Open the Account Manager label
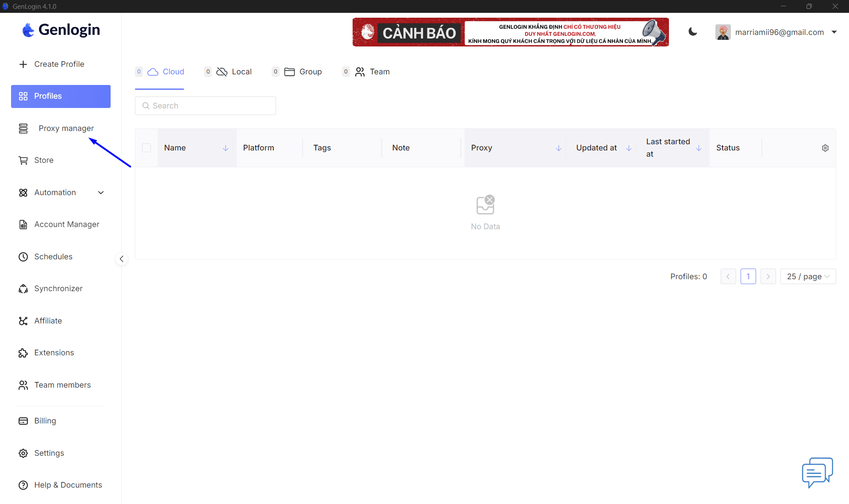 [x=67, y=224]
